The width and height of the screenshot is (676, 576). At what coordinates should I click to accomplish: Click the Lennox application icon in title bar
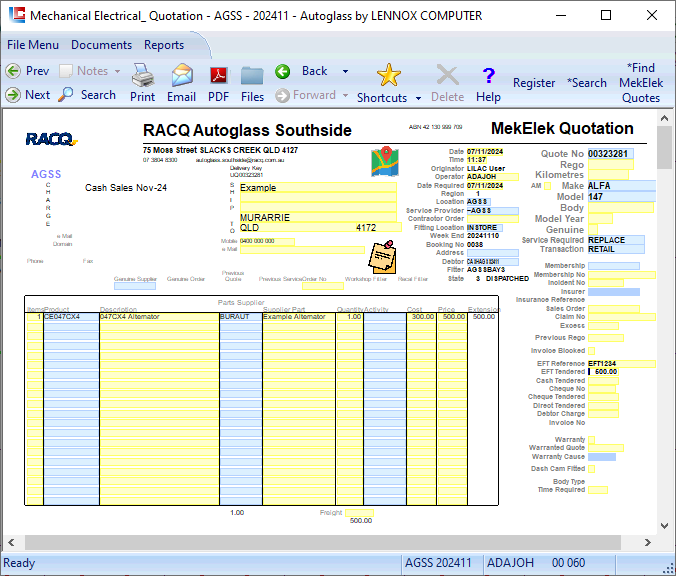(17, 15)
